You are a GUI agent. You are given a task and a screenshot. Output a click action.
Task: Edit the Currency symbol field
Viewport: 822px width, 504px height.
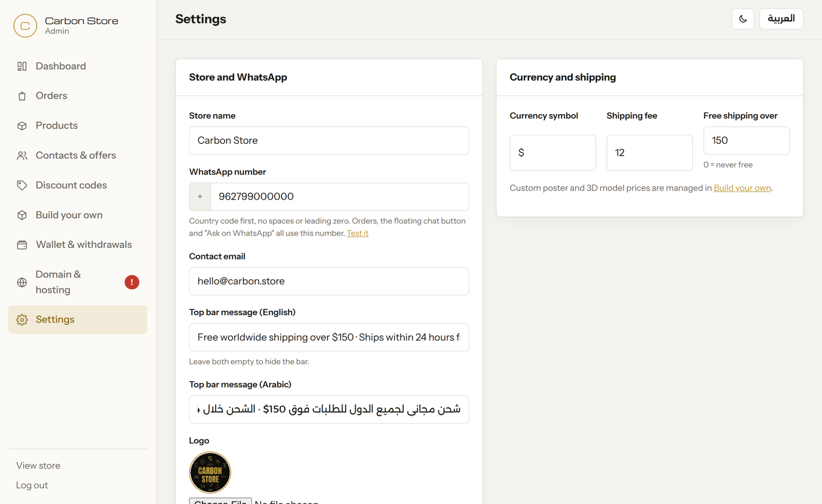(x=553, y=153)
